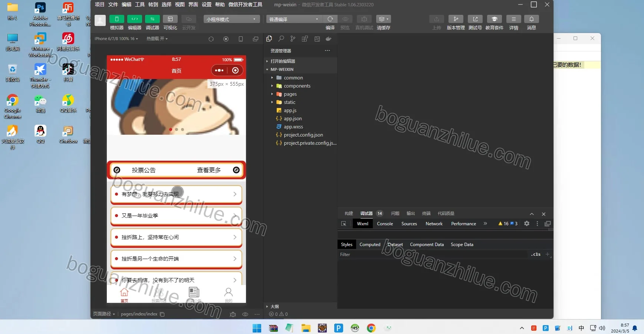
Task: Open the messages bell icon
Action: click(x=531, y=19)
